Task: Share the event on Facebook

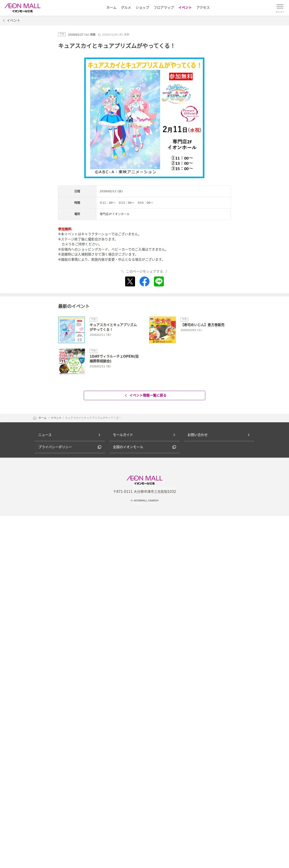Action: pos(144,281)
